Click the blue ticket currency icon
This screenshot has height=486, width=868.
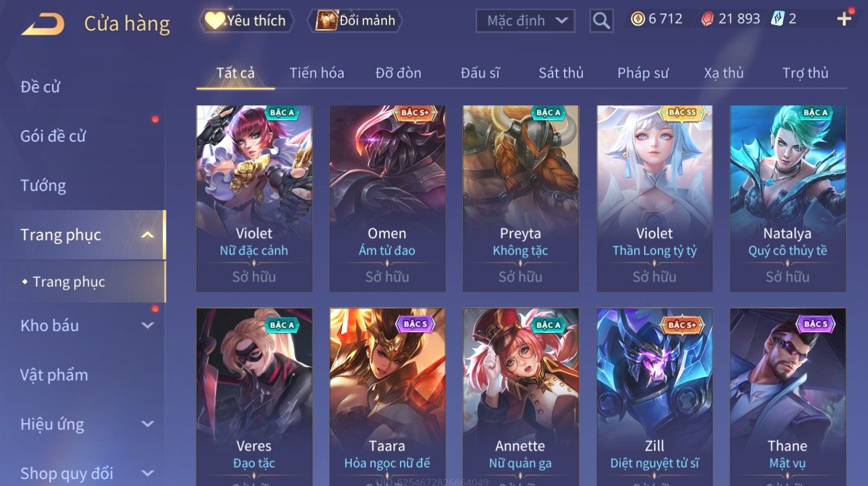778,19
